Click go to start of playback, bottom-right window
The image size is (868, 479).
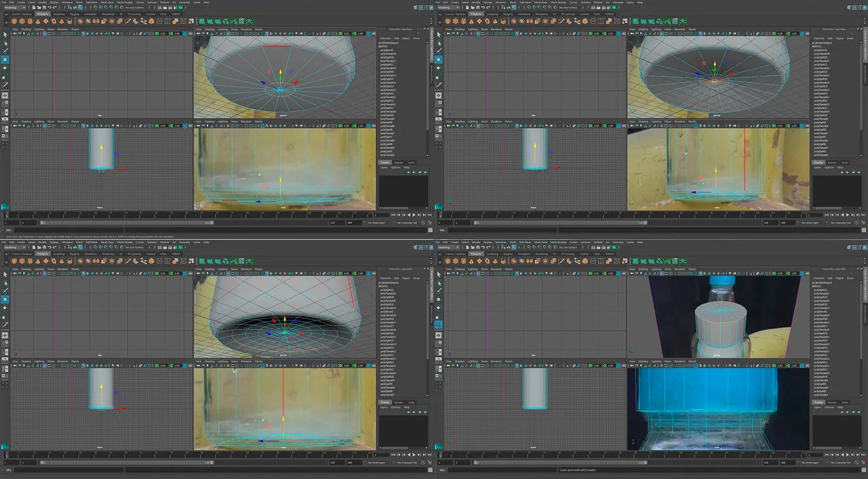(x=827, y=455)
